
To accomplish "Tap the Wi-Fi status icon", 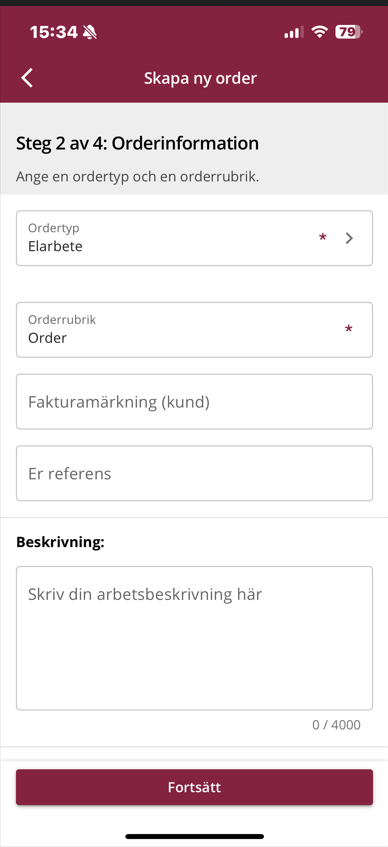I will coord(320,32).
